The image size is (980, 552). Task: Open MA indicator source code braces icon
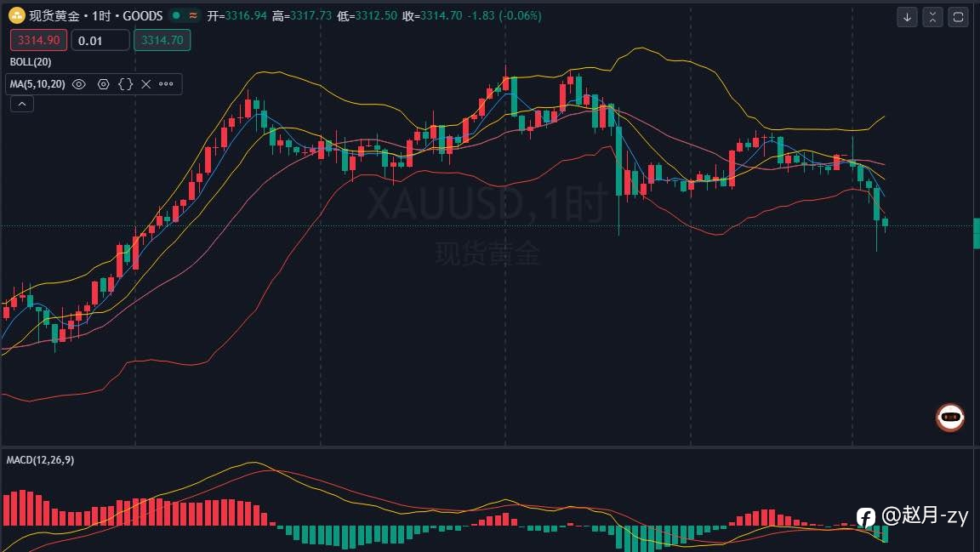(125, 83)
